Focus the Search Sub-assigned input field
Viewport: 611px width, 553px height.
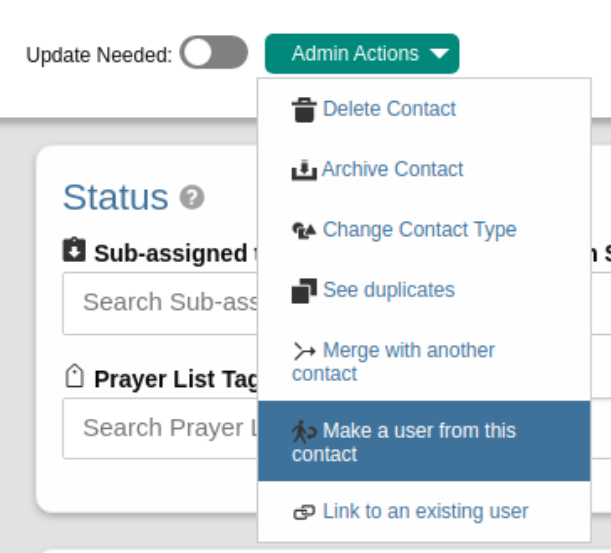(160, 303)
